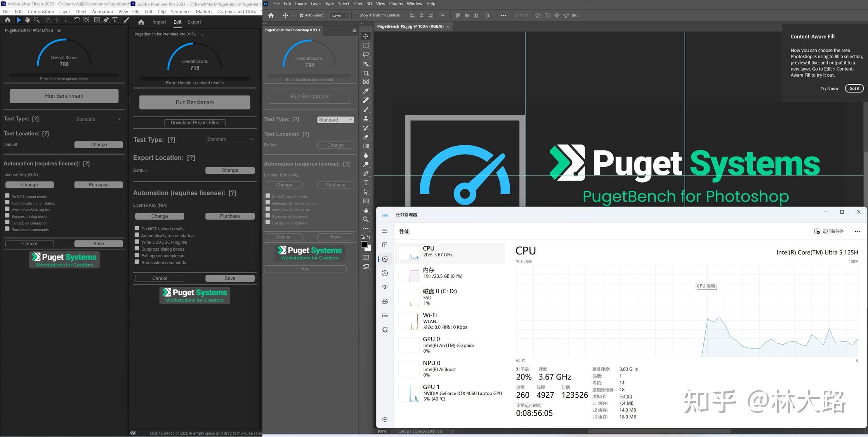Open After Effects Composition menu
The width and height of the screenshot is (868, 437).
(x=41, y=12)
